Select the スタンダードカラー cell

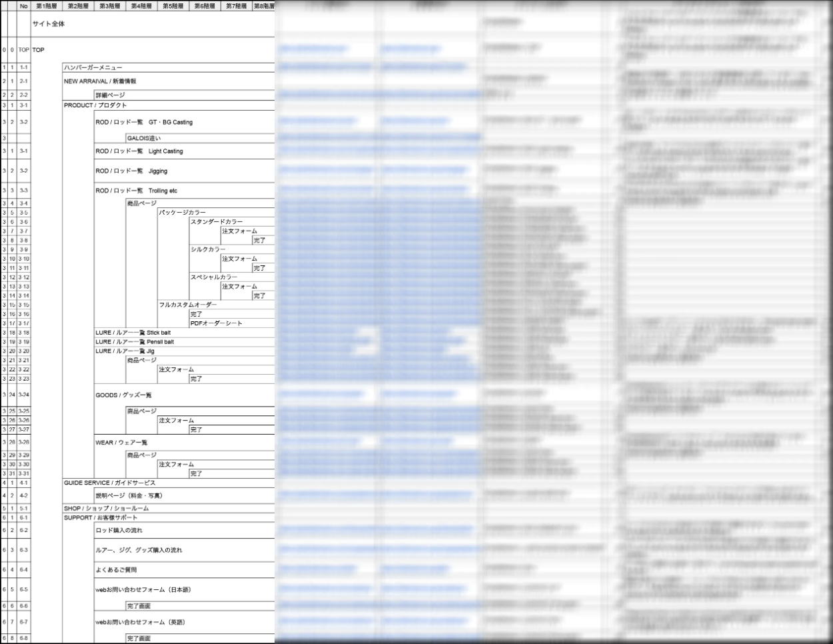point(232,222)
